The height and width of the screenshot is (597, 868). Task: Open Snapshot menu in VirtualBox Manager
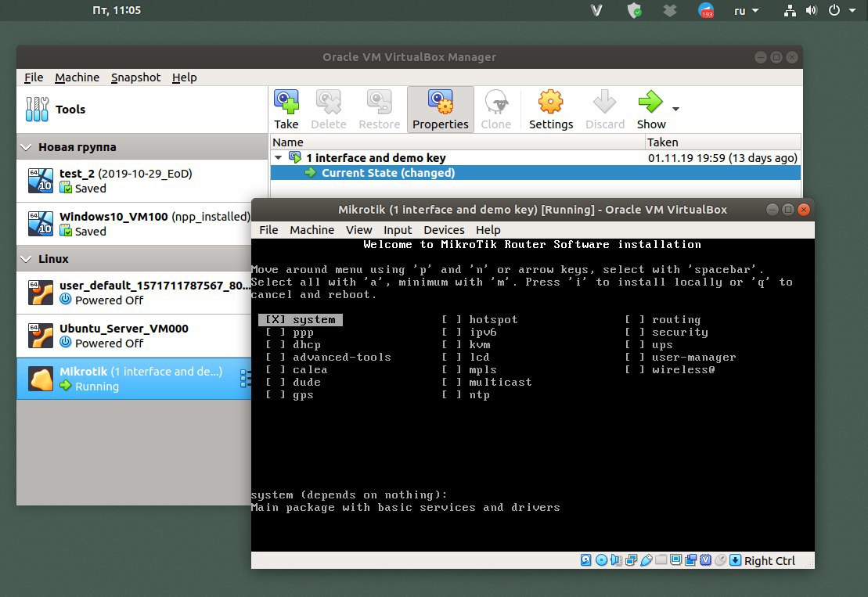(135, 77)
